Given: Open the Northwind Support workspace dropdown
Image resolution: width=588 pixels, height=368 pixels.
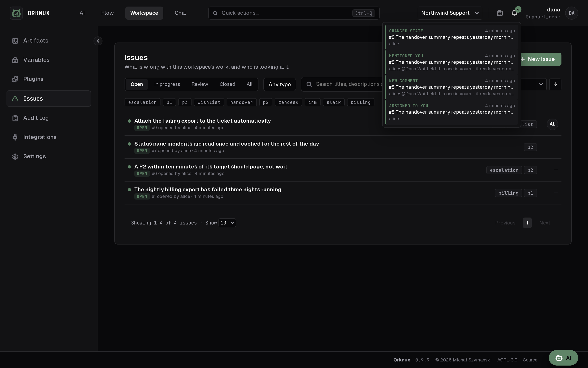Looking at the screenshot, I should click(450, 13).
